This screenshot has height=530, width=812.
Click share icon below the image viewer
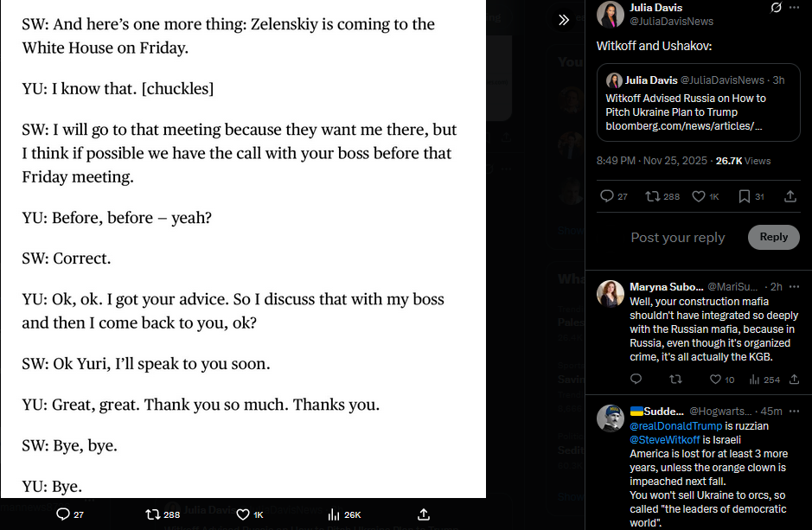point(424,514)
